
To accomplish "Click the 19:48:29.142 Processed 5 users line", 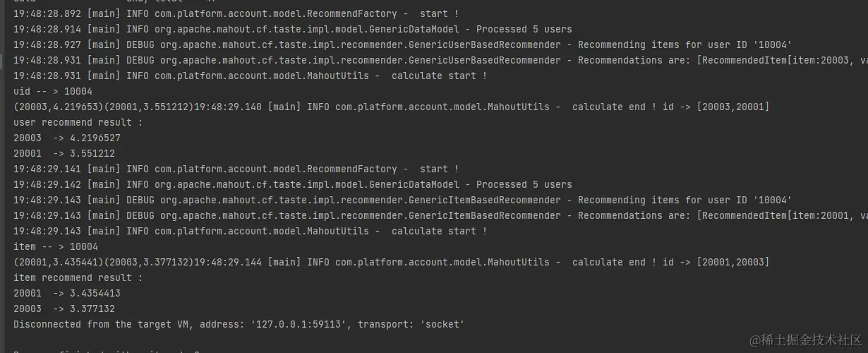I will pyautogui.click(x=293, y=185).
